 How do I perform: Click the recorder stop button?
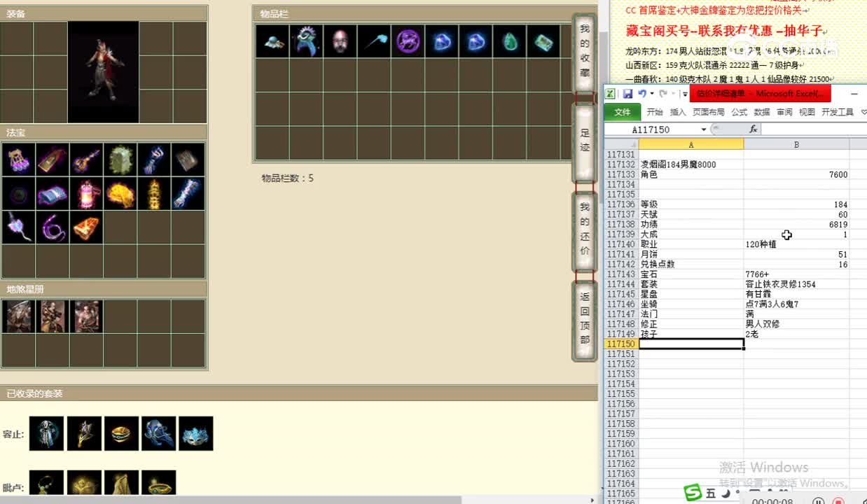click(838, 501)
